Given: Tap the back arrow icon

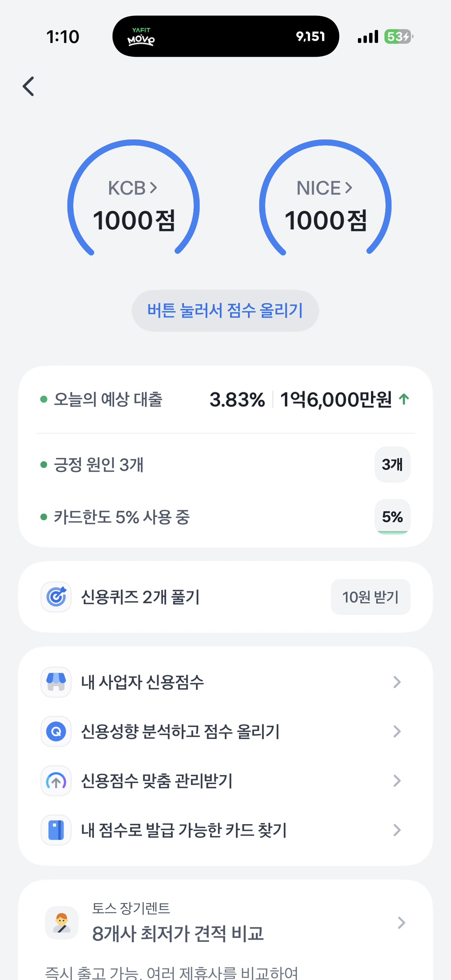Looking at the screenshot, I should [28, 86].
